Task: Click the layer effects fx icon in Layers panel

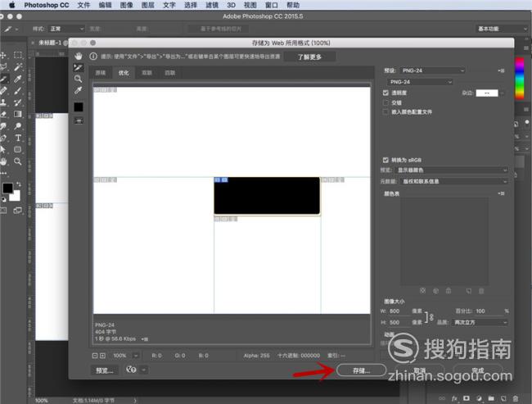Action: [x=454, y=398]
